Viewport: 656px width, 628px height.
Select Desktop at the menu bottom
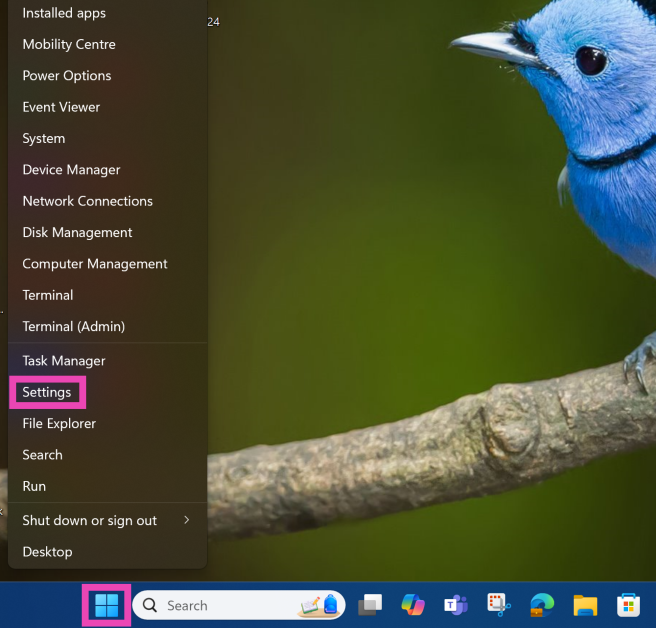47,551
